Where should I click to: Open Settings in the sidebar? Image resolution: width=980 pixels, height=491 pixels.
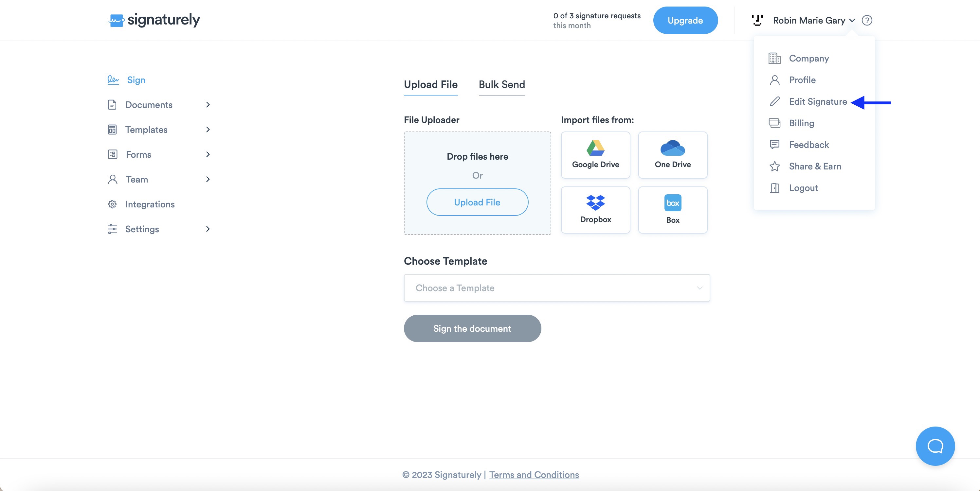point(142,229)
